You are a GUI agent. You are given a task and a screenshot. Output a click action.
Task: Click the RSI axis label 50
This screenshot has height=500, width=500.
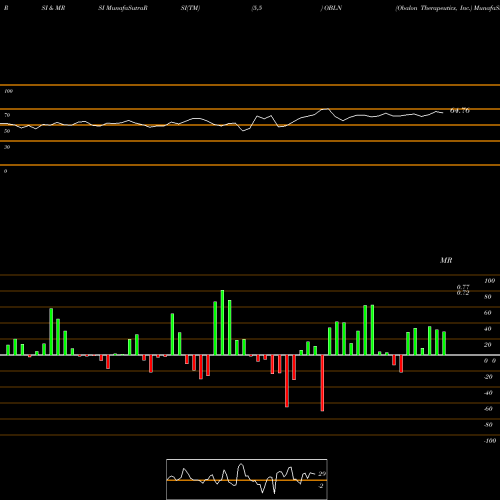(x=7, y=131)
